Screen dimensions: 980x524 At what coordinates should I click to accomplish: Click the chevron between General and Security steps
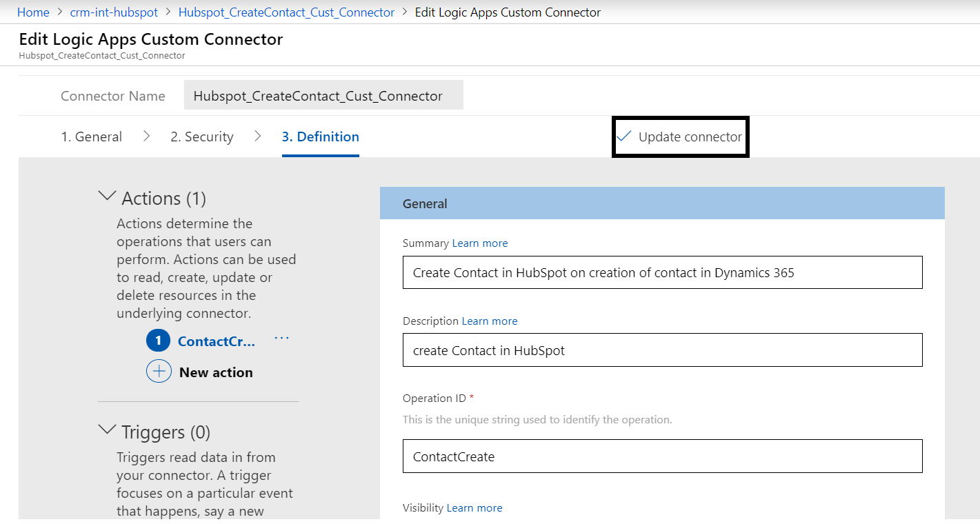click(x=146, y=136)
